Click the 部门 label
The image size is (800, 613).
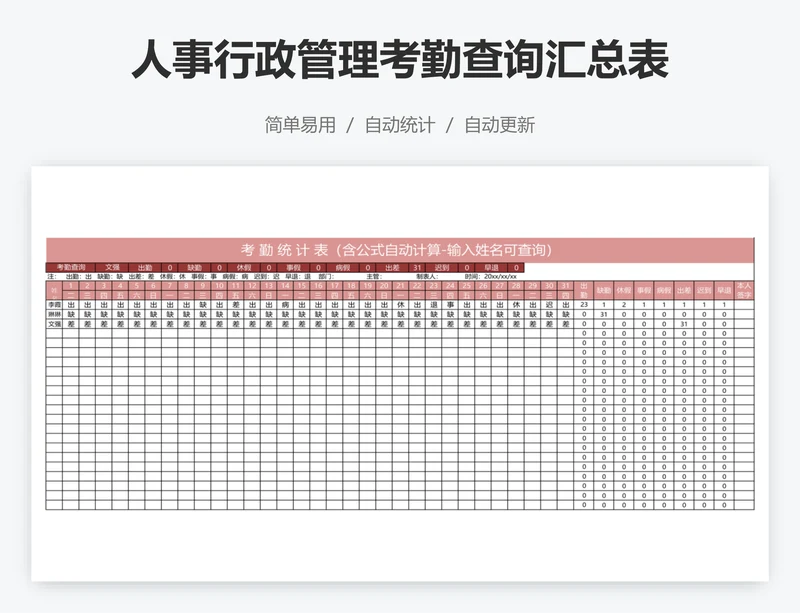(326, 276)
